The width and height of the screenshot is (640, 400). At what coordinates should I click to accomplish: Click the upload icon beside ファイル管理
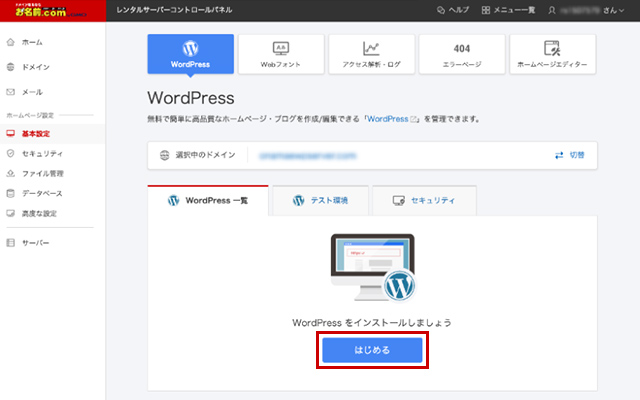point(11,173)
